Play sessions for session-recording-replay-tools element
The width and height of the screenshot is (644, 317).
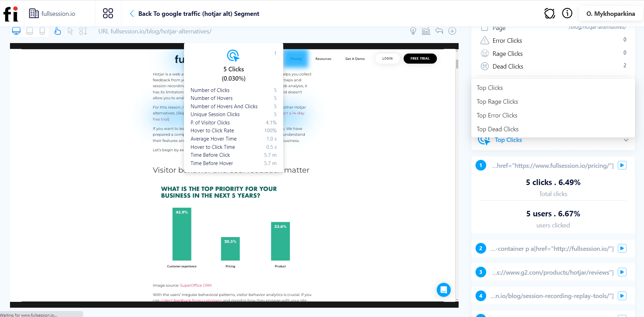point(622,296)
